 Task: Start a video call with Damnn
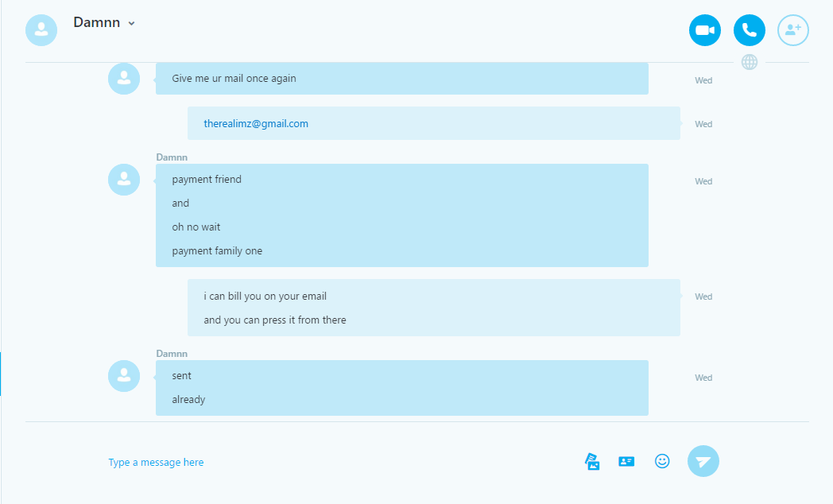[705, 30]
